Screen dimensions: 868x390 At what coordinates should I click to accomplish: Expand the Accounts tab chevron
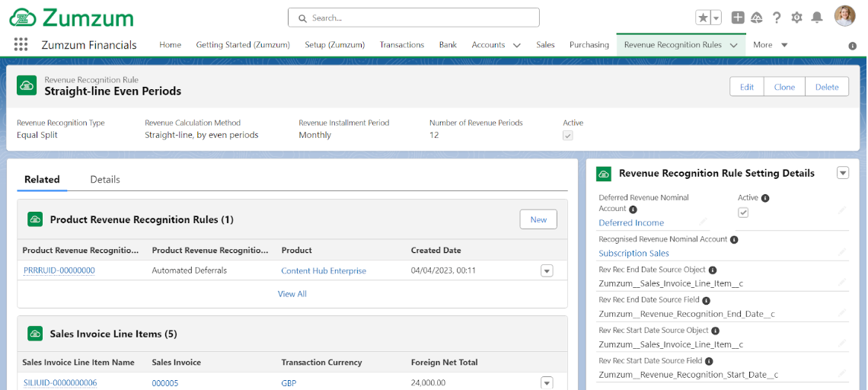(x=517, y=46)
